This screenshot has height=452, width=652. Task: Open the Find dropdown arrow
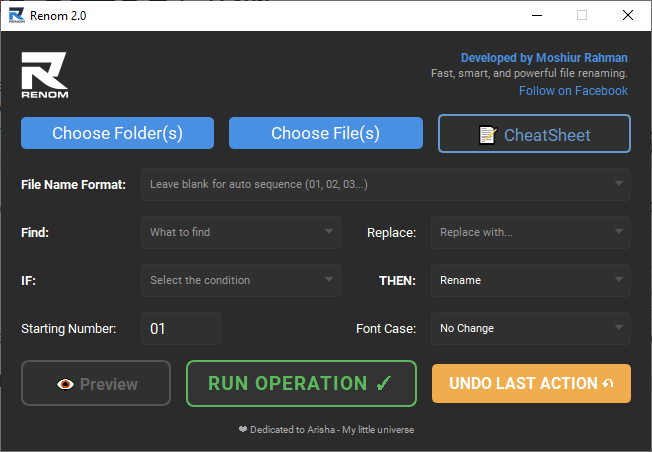coord(329,232)
